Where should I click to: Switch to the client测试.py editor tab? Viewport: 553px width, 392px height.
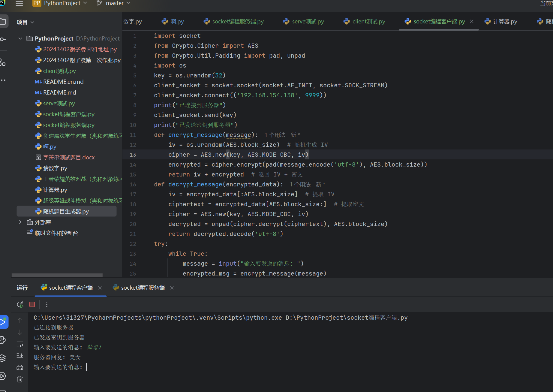click(x=365, y=21)
